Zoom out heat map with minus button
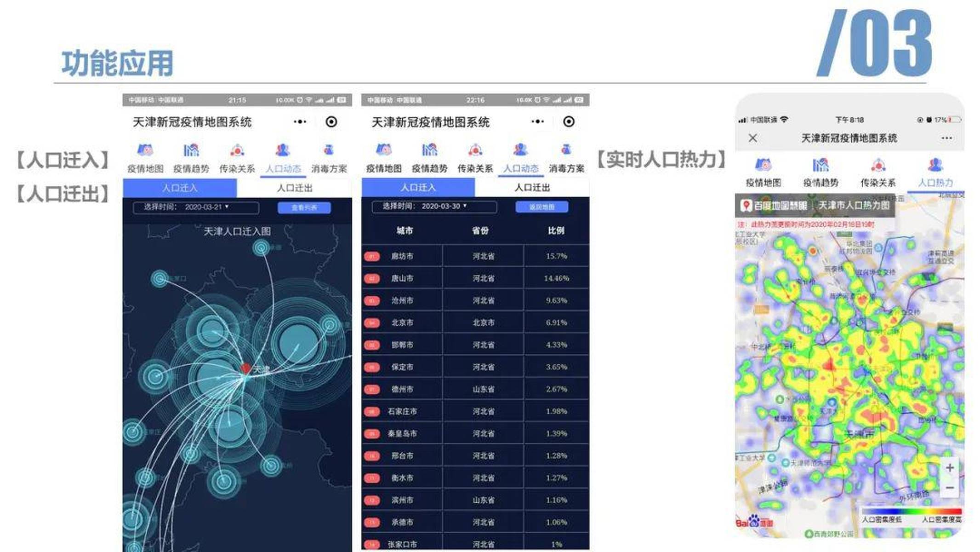The height and width of the screenshot is (552, 980). [950, 488]
